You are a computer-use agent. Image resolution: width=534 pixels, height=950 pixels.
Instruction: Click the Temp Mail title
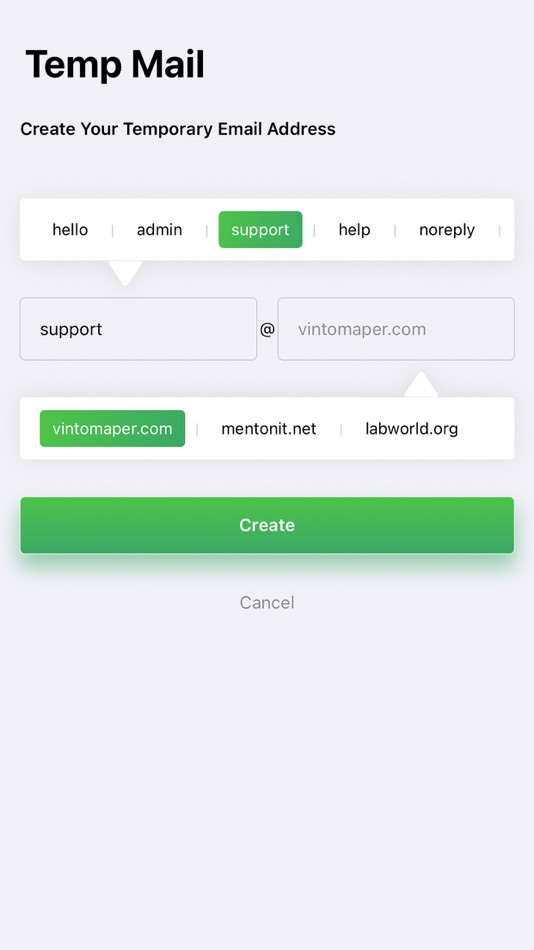(x=115, y=64)
